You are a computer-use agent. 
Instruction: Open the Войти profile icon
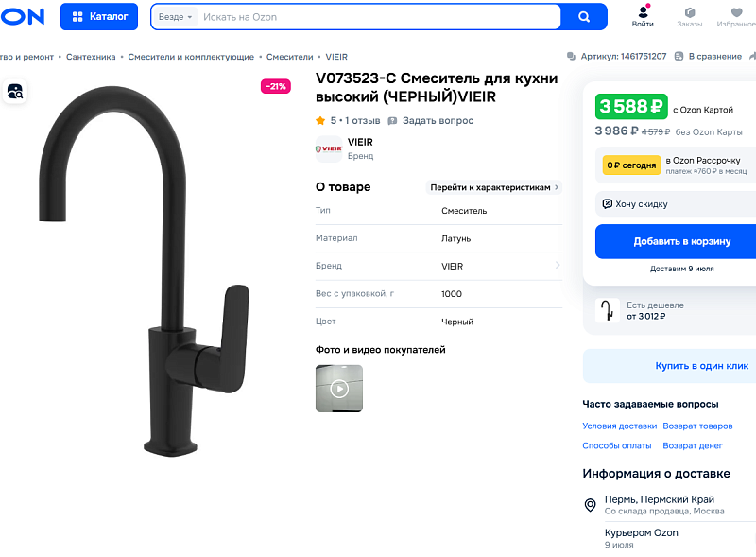coord(643,12)
